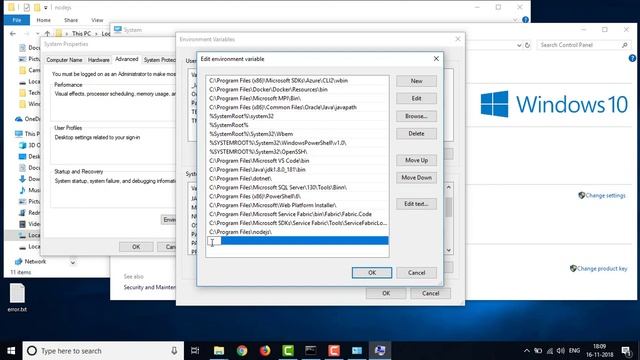Confirm with OK in Edit environment variable
Image resolution: width=640 pixels, height=360 pixels.
click(x=371, y=273)
